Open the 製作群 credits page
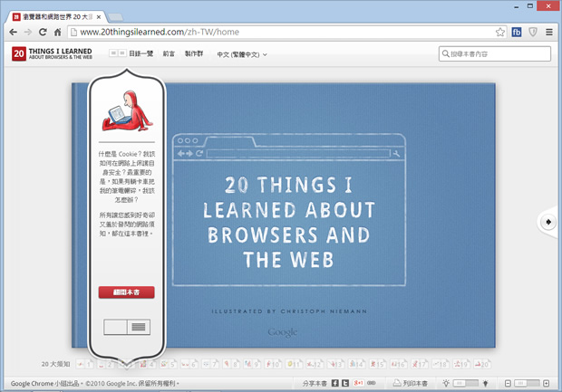The height and width of the screenshot is (392, 562). (x=195, y=54)
